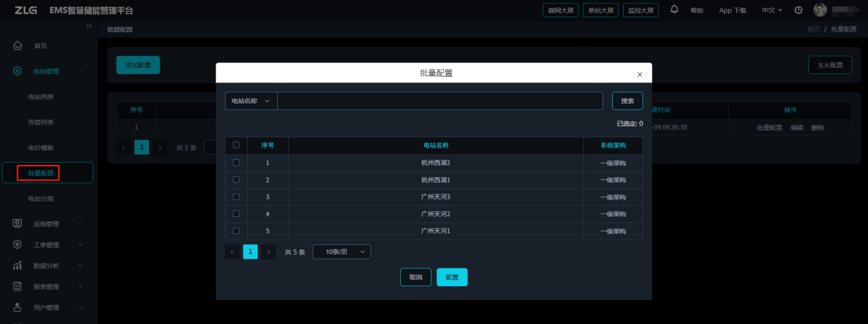Expand the 运维管理 menu group

80,223
